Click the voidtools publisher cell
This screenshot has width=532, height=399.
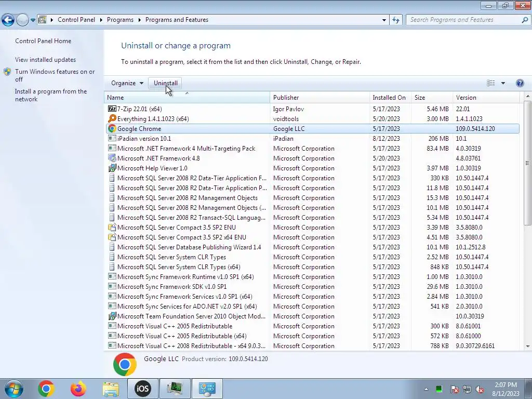286,119
